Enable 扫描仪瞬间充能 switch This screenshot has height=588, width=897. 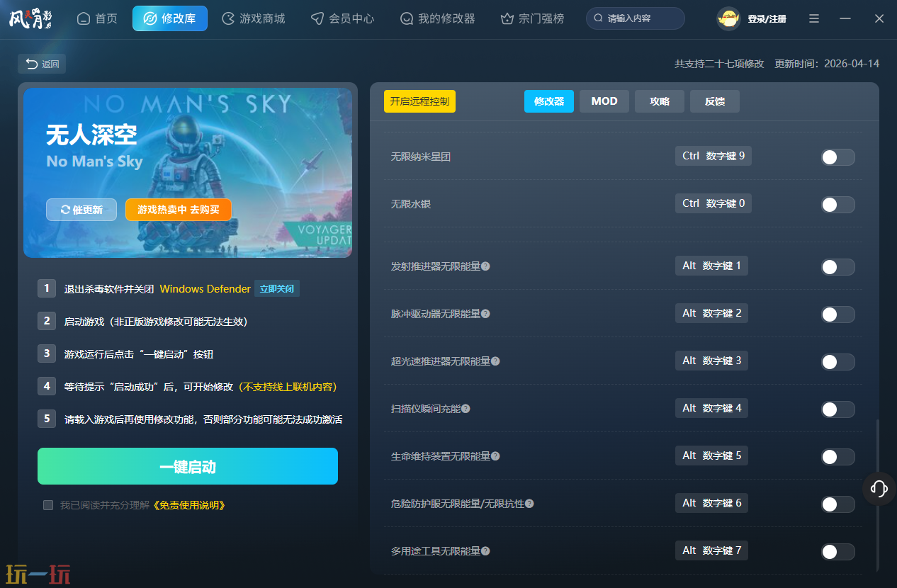[837, 409]
